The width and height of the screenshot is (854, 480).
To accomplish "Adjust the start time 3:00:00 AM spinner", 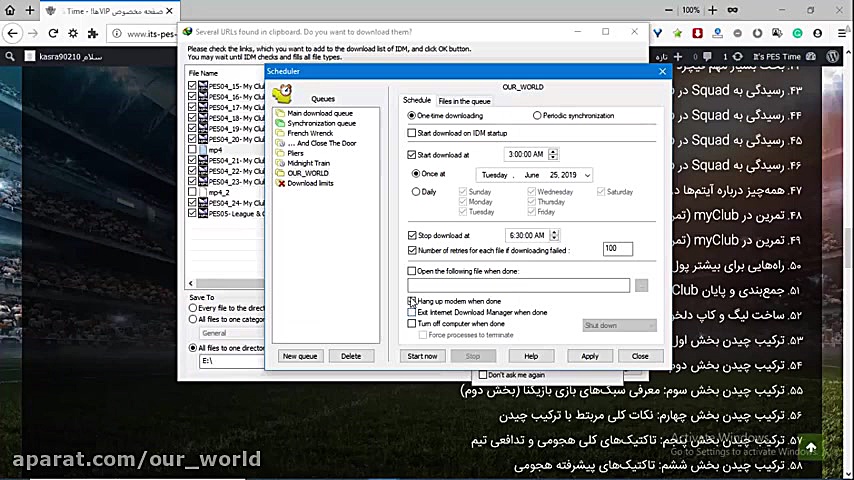I will [553, 154].
